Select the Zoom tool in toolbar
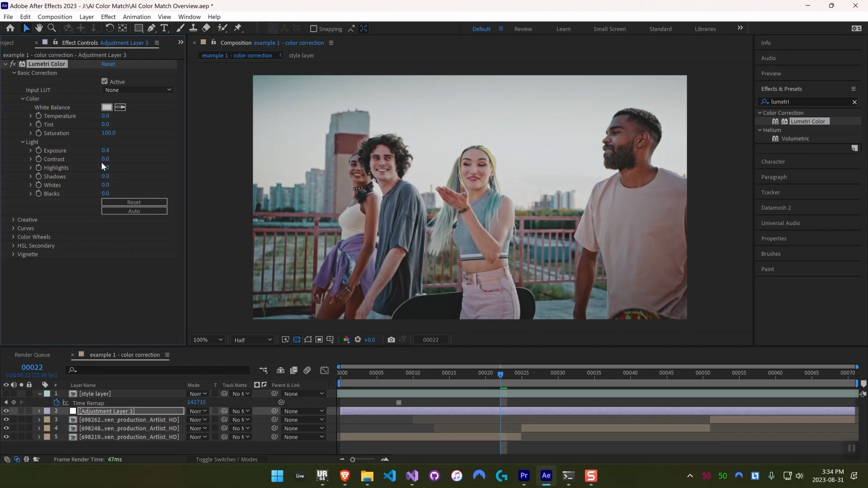Image resolution: width=868 pixels, height=488 pixels. click(52, 28)
